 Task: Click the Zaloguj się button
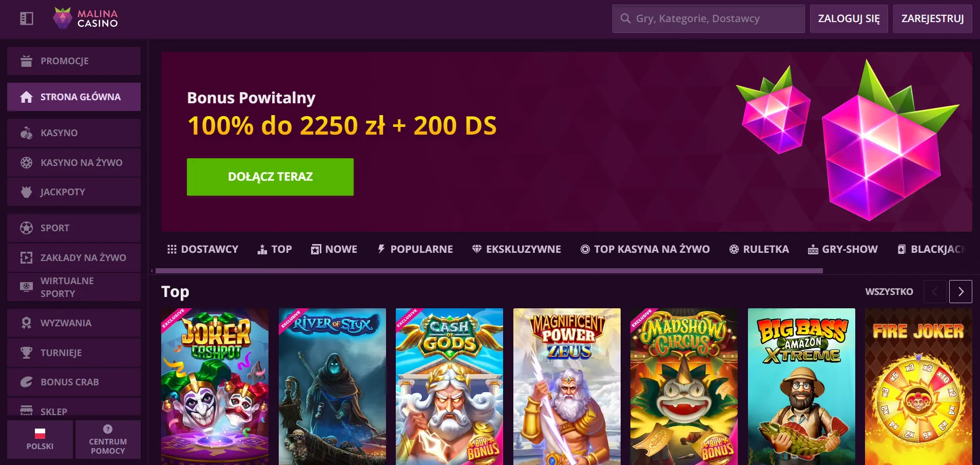coord(849,18)
